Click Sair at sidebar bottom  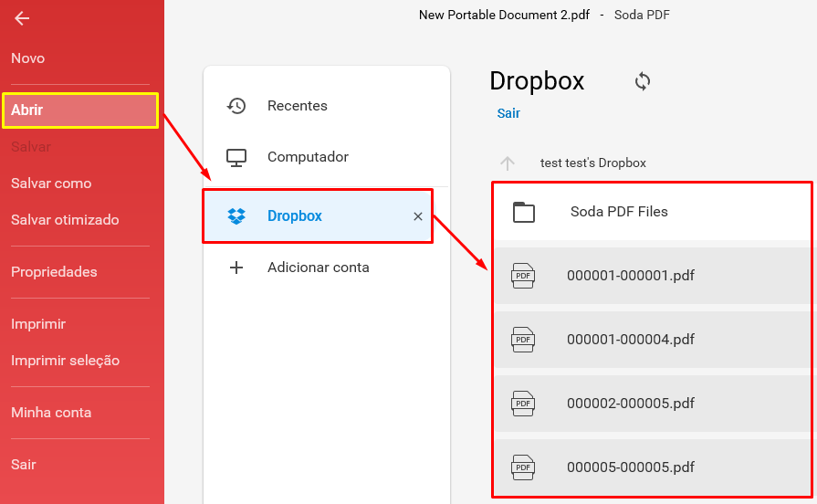(x=24, y=465)
